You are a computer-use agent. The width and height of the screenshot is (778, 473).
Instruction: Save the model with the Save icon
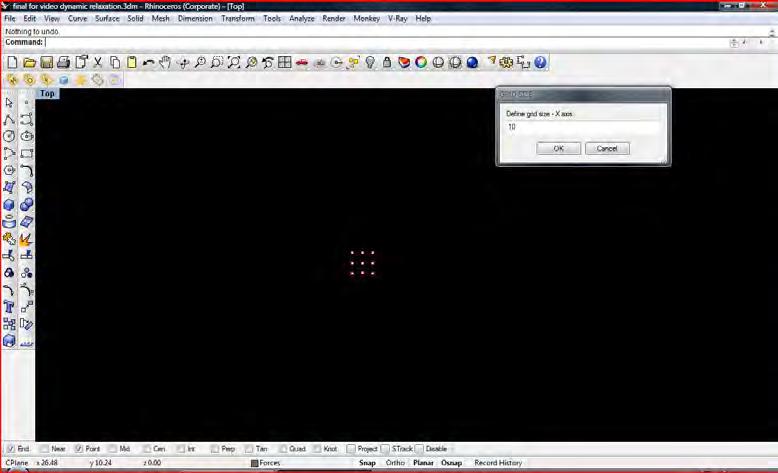pyautogui.click(x=47, y=63)
